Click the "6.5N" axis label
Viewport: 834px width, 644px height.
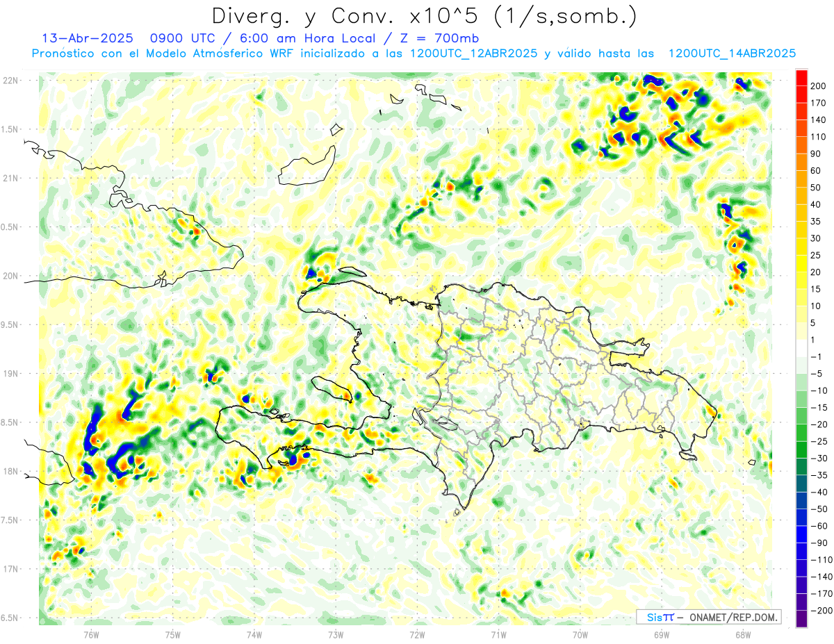click(x=10, y=618)
